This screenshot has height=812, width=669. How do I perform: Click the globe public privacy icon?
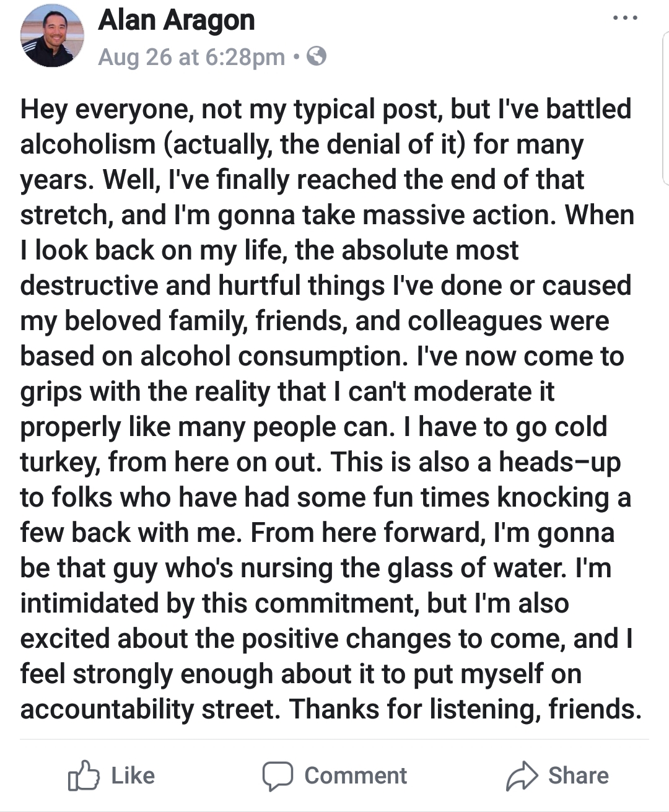coord(317,57)
